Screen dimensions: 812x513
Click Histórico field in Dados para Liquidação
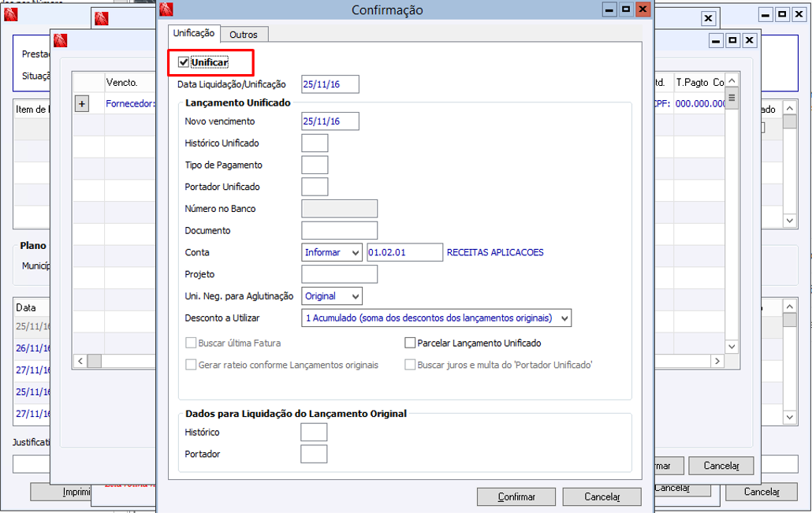click(x=314, y=432)
